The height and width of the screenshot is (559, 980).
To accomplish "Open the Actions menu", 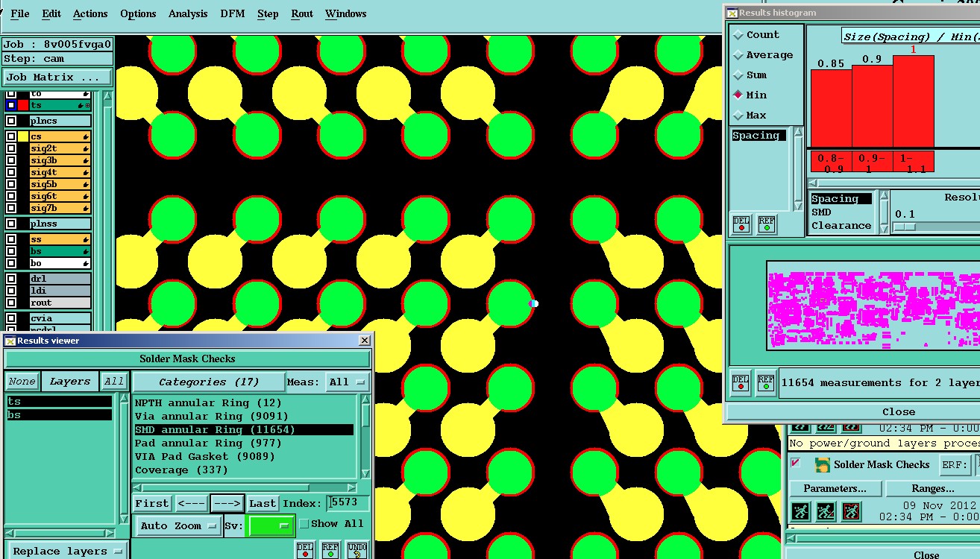I will (x=90, y=14).
